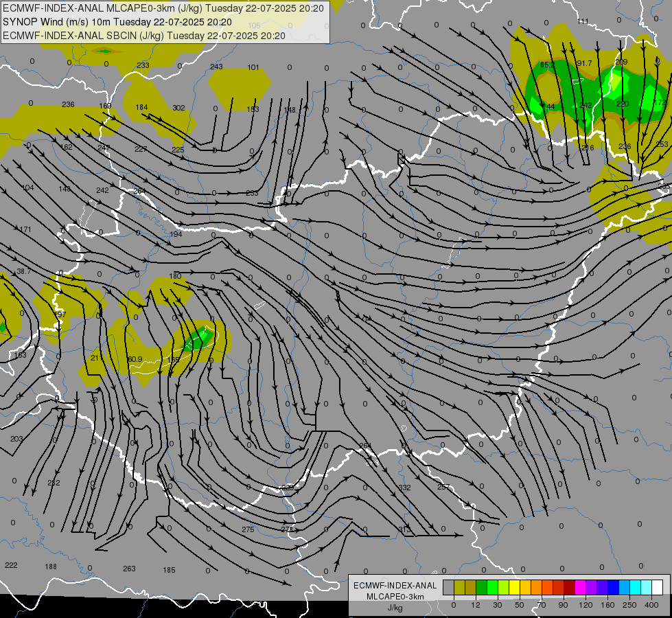This screenshot has width=672, height=618.
Task: Click the map value 203
Action: pos(16,439)
